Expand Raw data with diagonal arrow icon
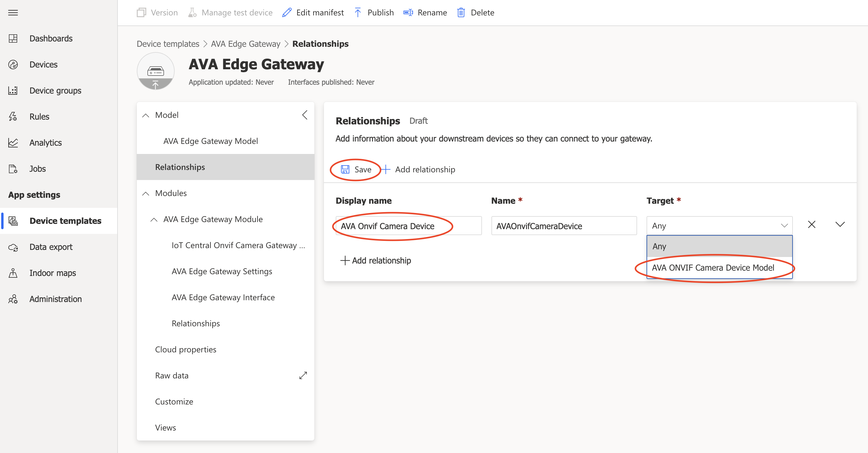 coord(303,375)
